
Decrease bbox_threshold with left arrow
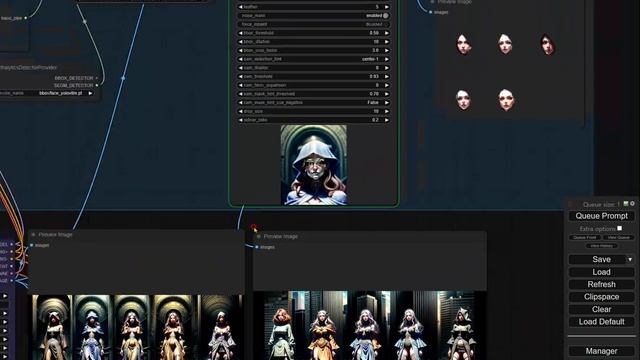[240, 33]
